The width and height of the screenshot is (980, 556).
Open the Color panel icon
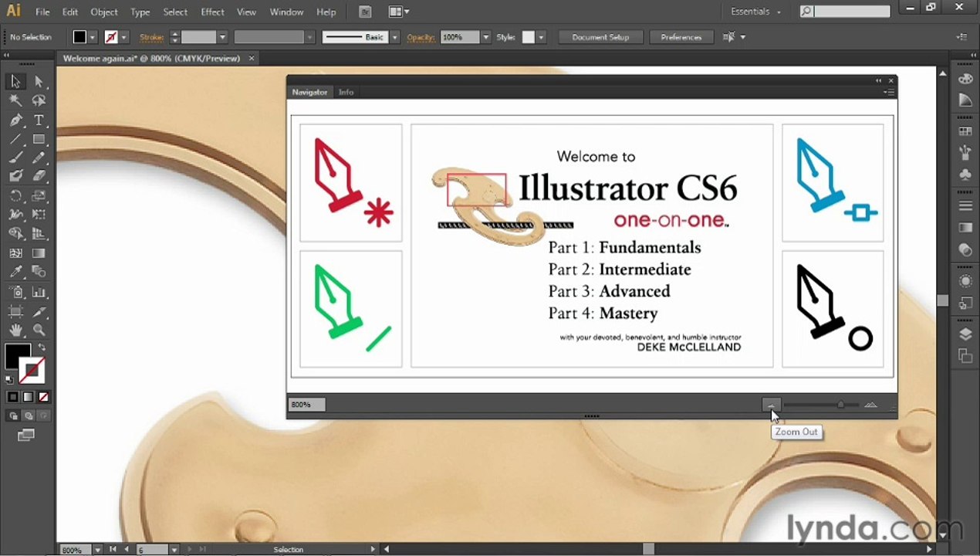pyautogui.click(x=965, y=79)
